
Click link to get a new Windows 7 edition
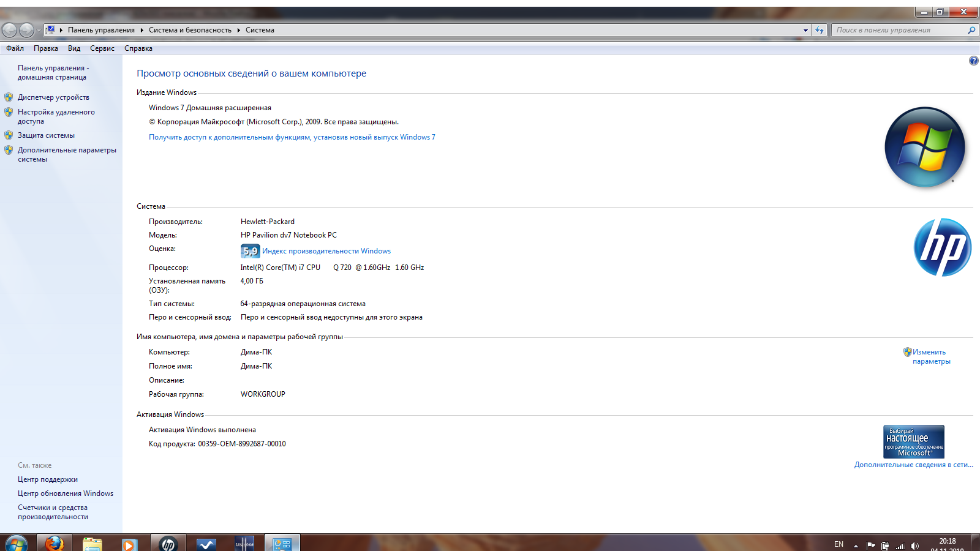292,137
